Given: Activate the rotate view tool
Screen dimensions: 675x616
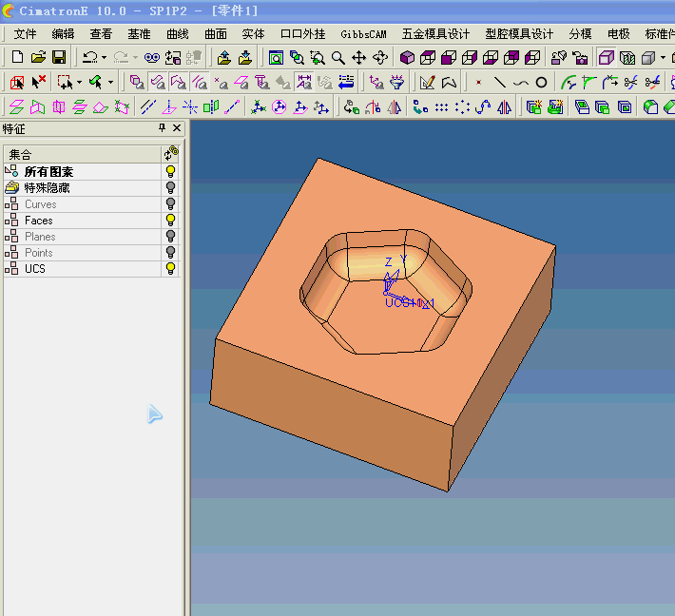Looking at the screenshot, I should (380, 57).
